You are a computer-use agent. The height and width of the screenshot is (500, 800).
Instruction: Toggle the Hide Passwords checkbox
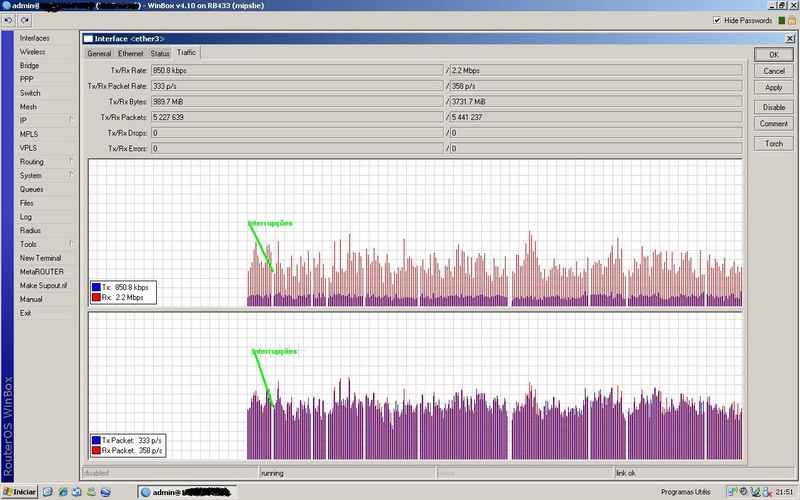pyautogui.click(x=717, y=20)
